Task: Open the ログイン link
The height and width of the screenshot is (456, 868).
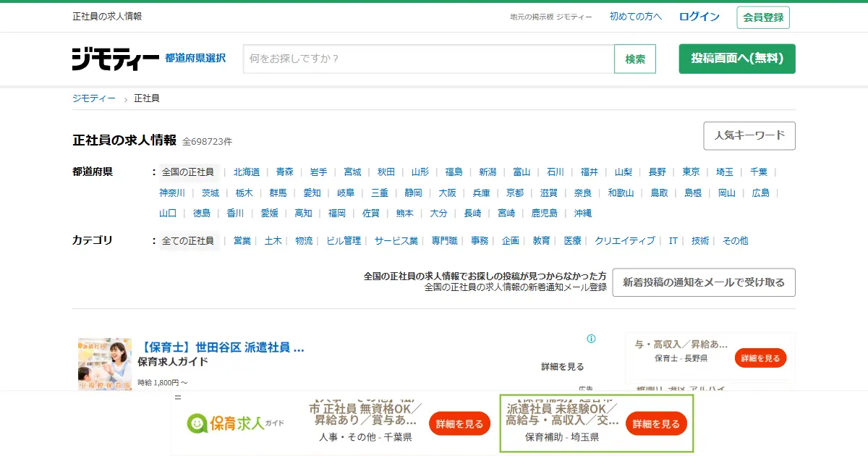Action: [x=699, y=17]
